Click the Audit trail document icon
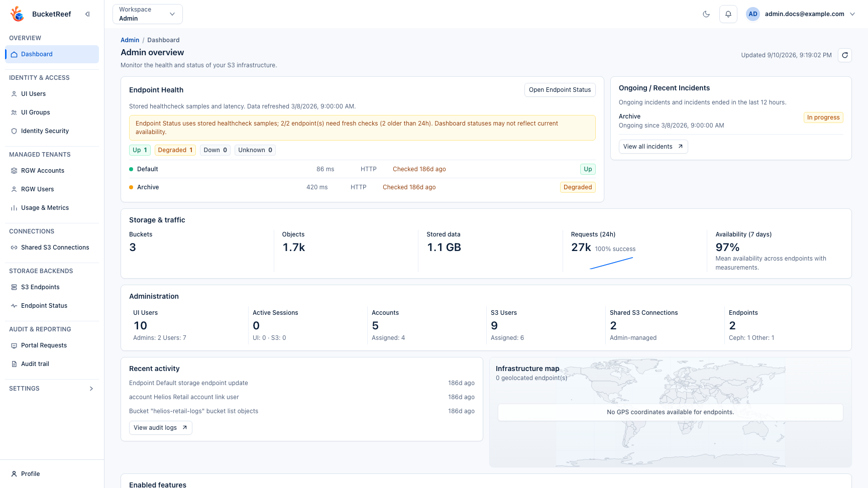The width and height of the screenshot is (868, 488). tap(14, 364)
